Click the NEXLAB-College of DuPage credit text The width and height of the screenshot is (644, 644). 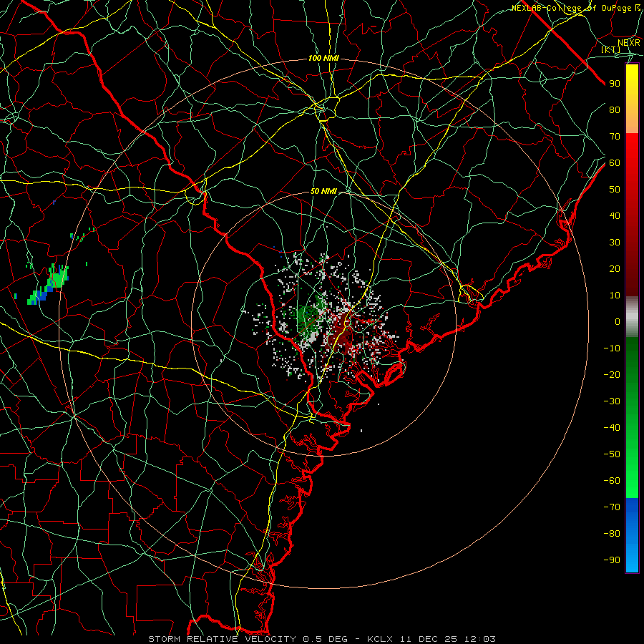(x=576, y=8)
